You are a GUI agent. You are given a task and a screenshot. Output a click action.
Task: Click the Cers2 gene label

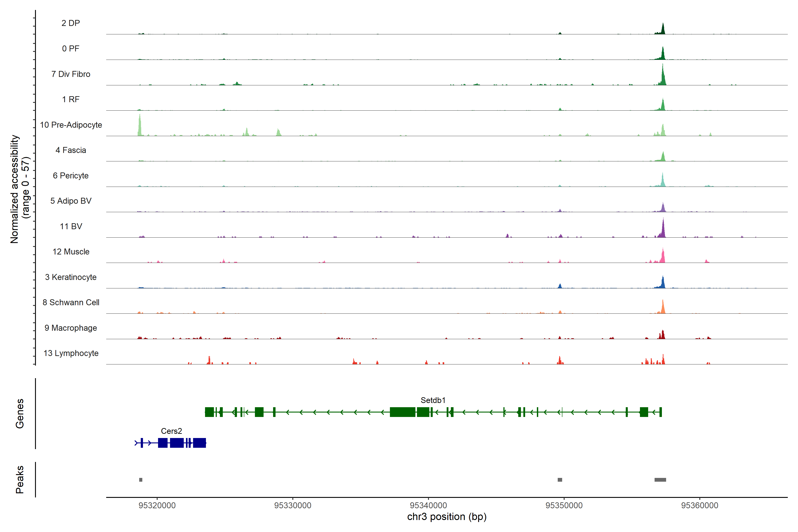click(x=171, y=431)
